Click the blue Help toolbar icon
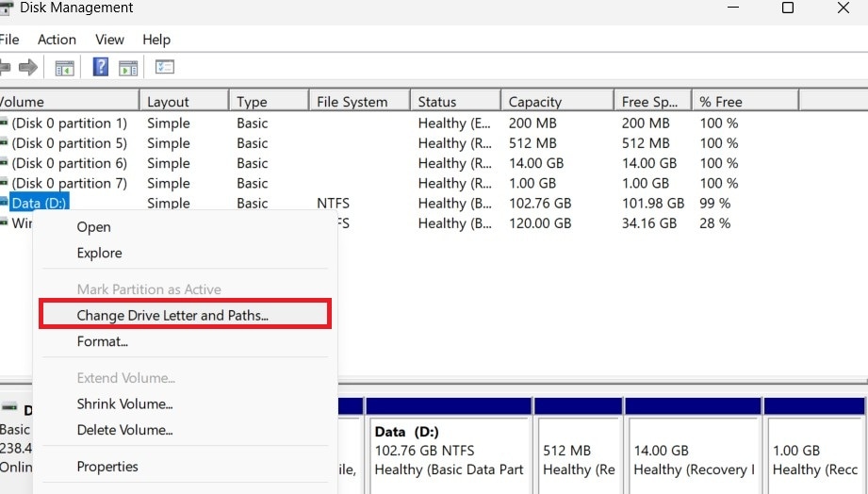The height and width of the screenshot is (494, 868). [100, 67]
